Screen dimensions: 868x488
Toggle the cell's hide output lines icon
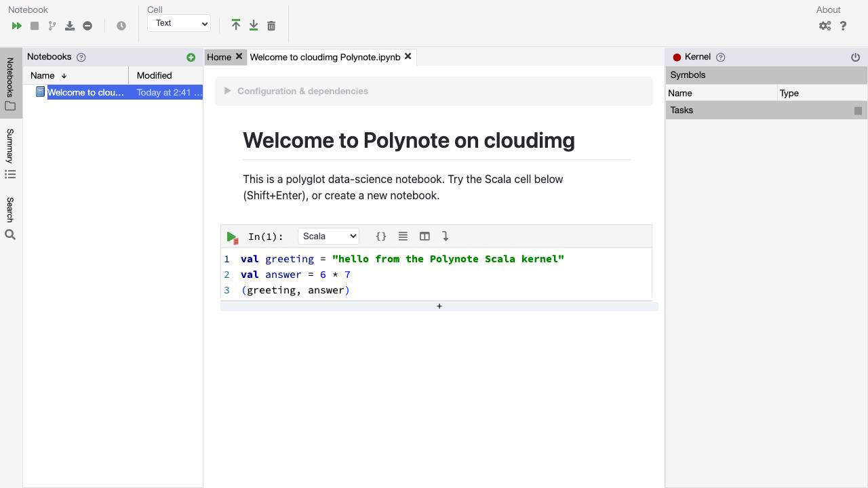click(403, 236)
